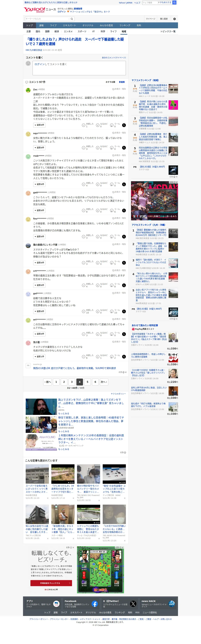Click 共感した icon on fou's comment
Screen dimensions: 201x644
(83, 236)
